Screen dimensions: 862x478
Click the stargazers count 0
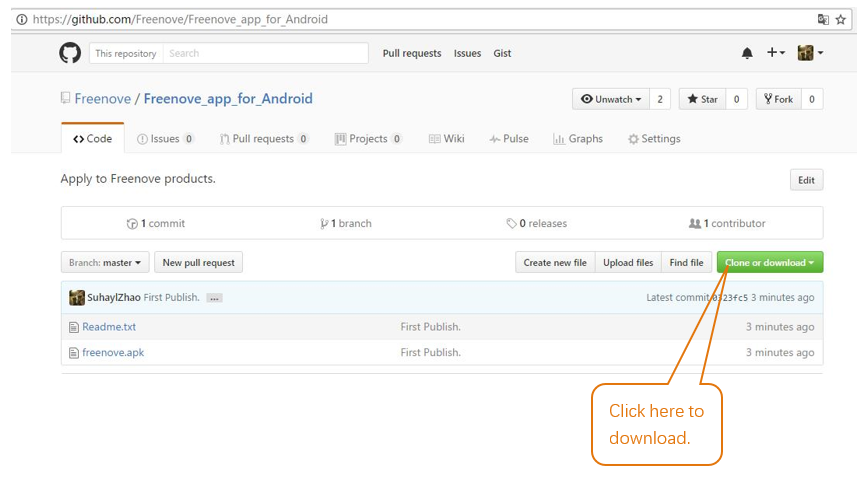[737, 99]
